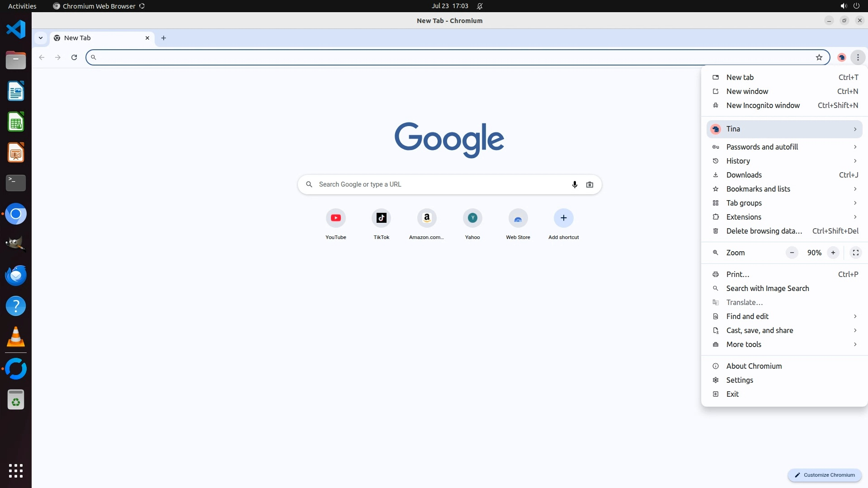Click the reload page icon
This screenshot has height=488, width=868.
pos(74,57)
